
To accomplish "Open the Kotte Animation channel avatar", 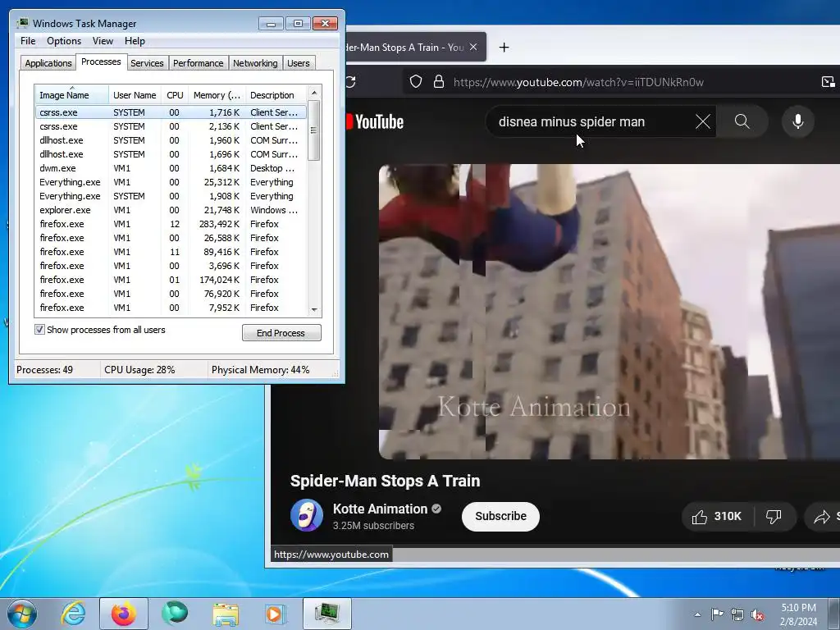I will coord(307,515).
